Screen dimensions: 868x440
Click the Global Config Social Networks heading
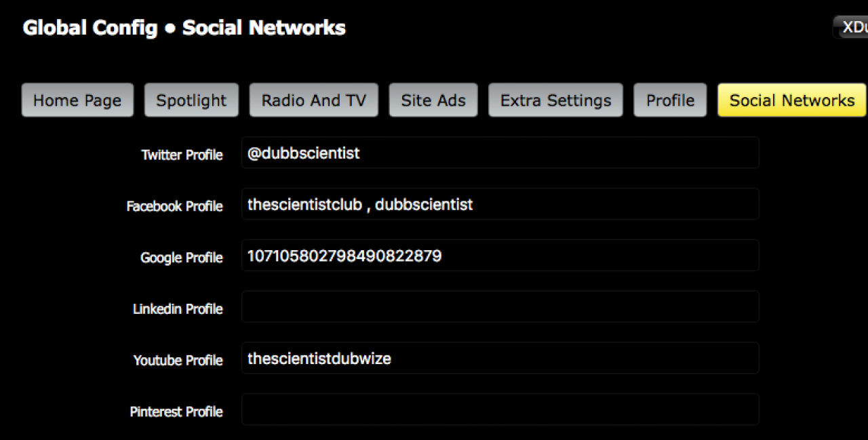tap(184, 28)
